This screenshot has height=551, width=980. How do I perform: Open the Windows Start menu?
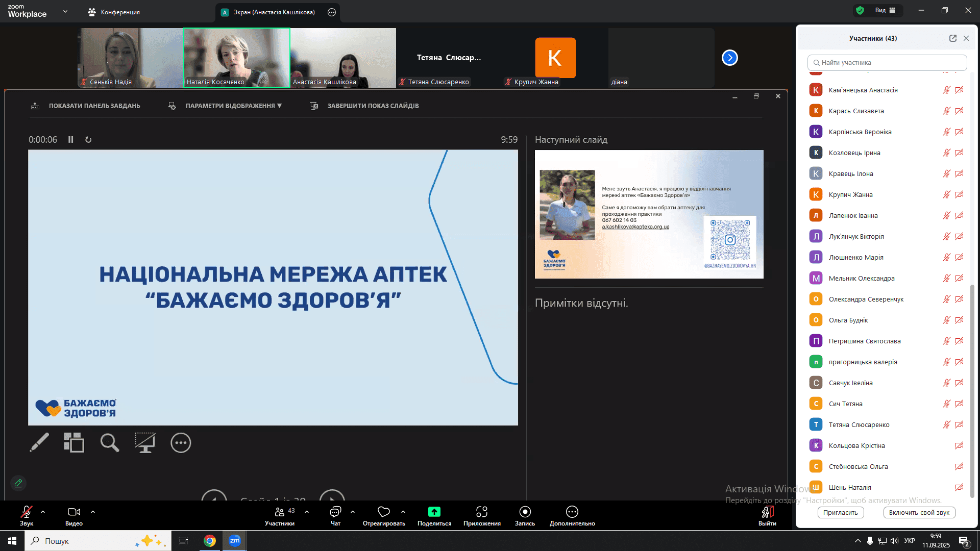pyautogui.click(x=12, y=541)
